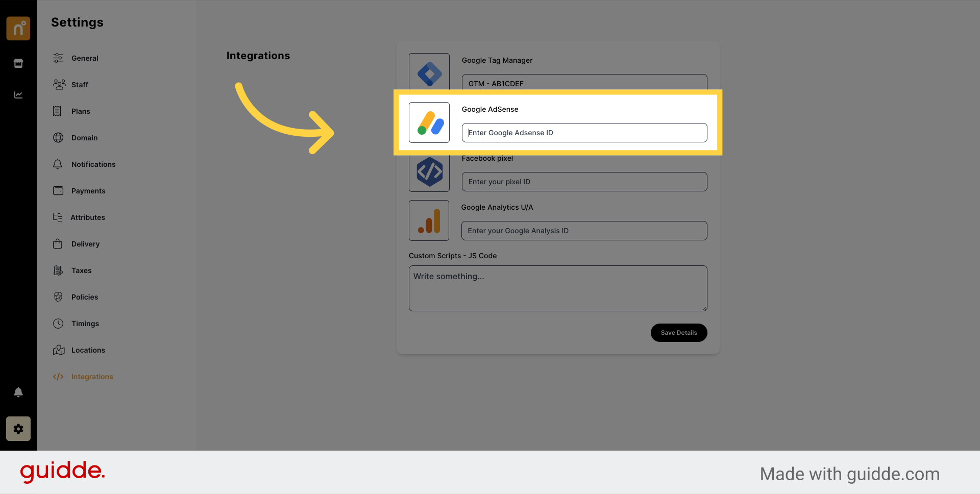Click the Payments wallet icon
The image size is (980, 494).
[x=58, y=191]
